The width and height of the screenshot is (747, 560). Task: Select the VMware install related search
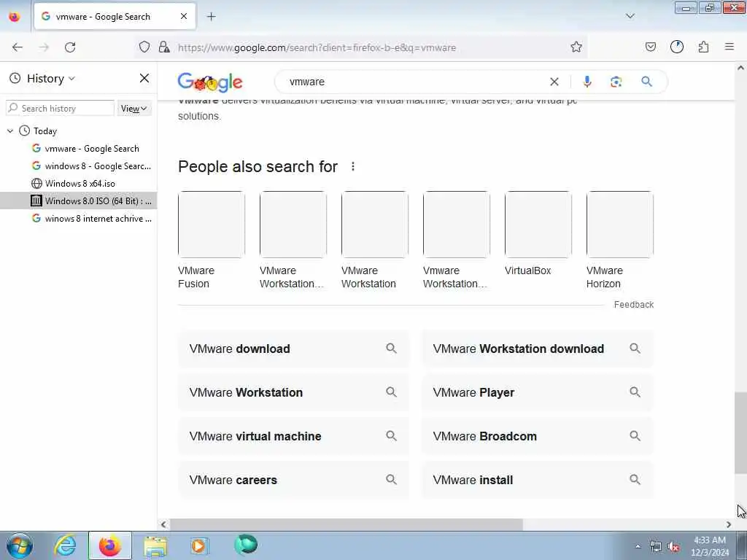pyautogui.click(x=538, y=480)
